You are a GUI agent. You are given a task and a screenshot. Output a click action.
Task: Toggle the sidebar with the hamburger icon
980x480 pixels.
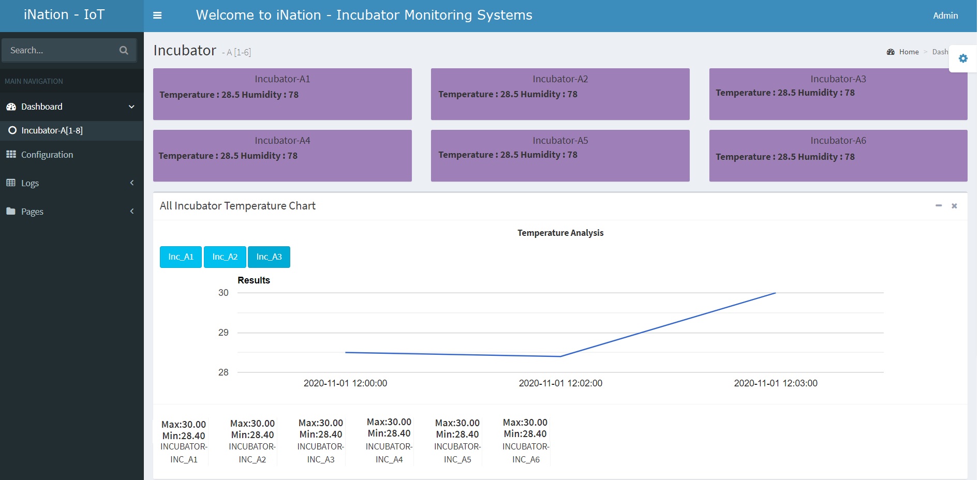tap(157, 16)
